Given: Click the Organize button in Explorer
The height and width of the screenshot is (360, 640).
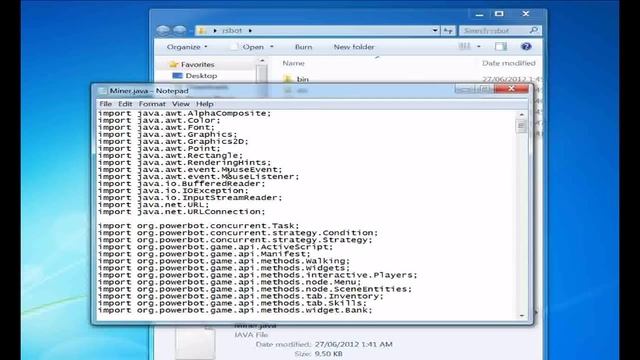Looking at the screenshot, I should click(187, 47).
